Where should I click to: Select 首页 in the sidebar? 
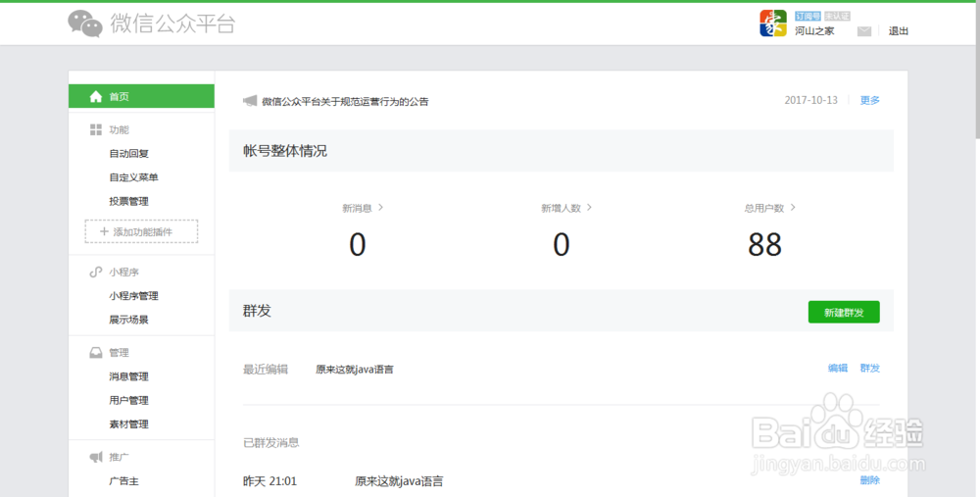pos(141,96)
